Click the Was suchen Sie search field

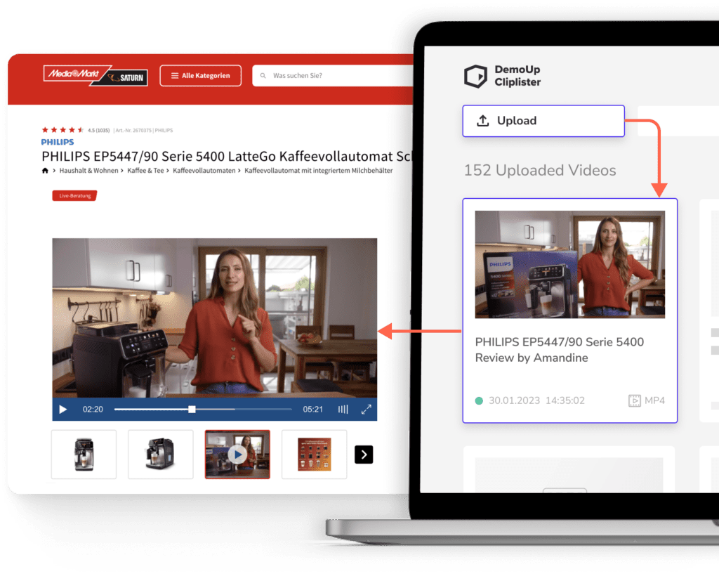tap(334, 76)
